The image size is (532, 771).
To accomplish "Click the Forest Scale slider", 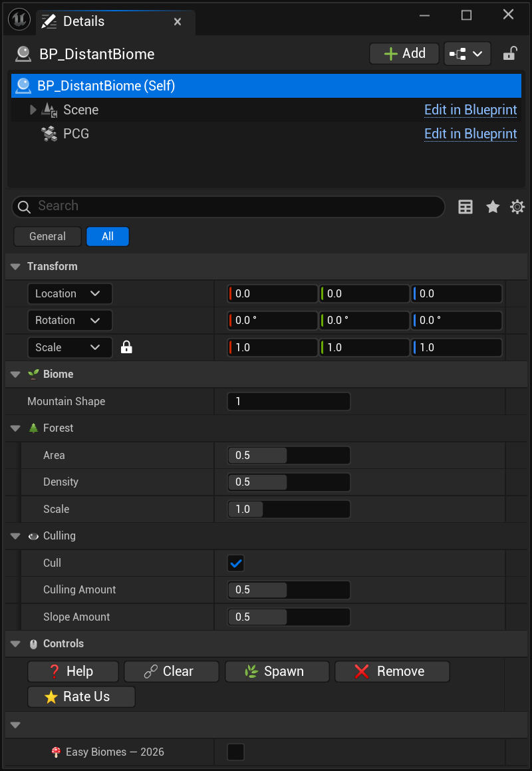I will coord(289,509).
